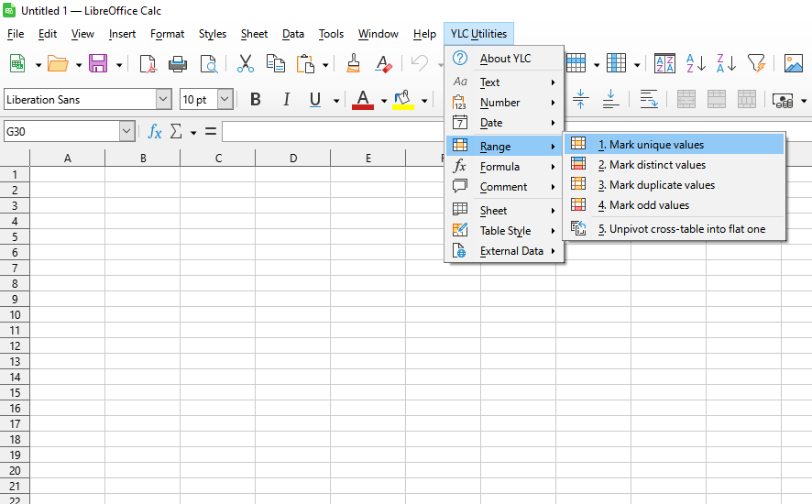Click the AutoFilter funnel icon
The image size is (812, 504).
(x=756, y=63)
